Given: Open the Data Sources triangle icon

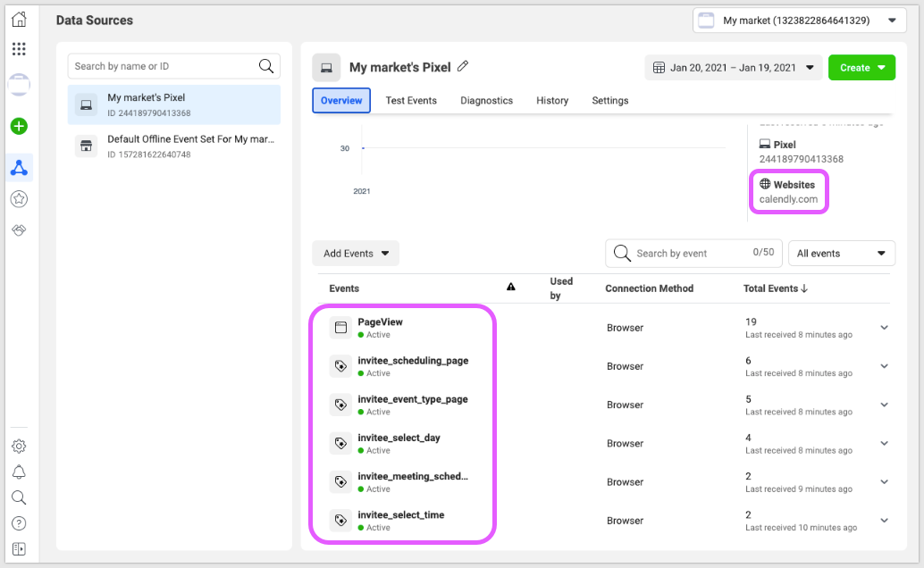Looking at the screenshot, I should [19, 168].
